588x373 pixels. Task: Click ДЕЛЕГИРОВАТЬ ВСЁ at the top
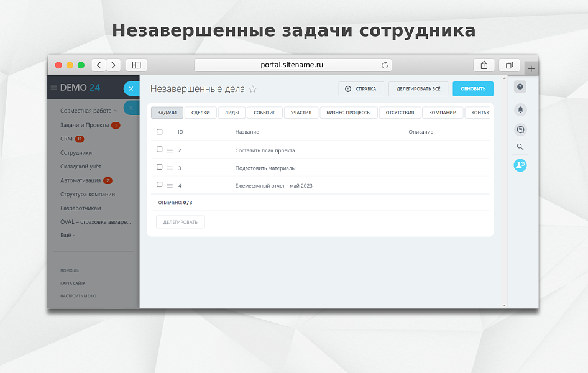pos(418,89)
